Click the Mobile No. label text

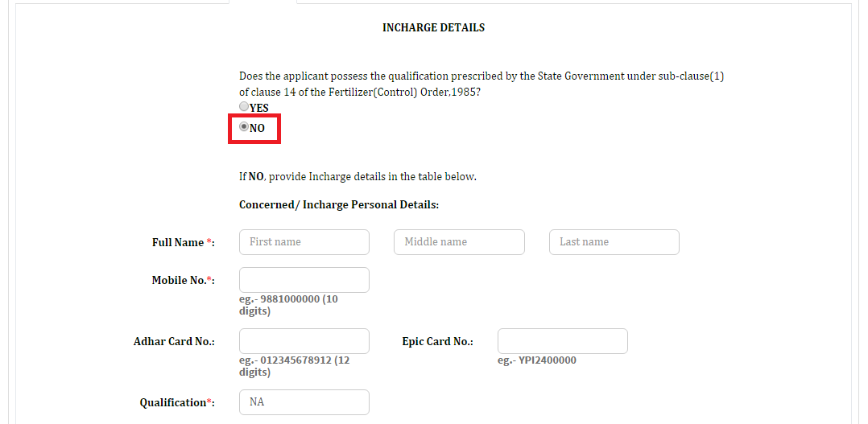point(184,280)
